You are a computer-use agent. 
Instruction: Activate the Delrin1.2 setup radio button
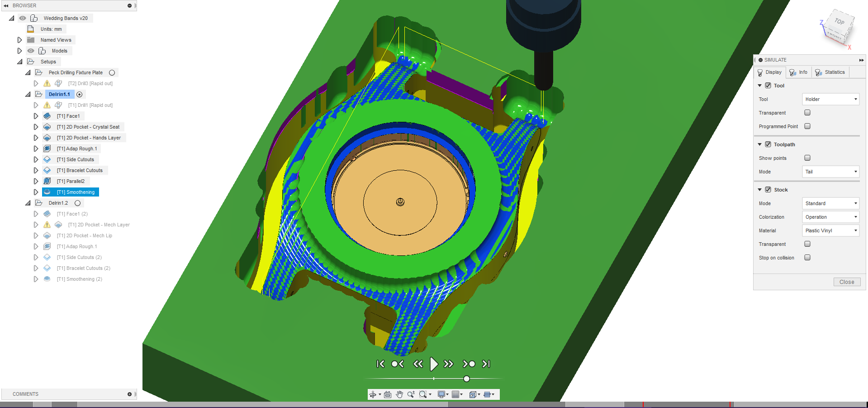[x=78, y=203]
